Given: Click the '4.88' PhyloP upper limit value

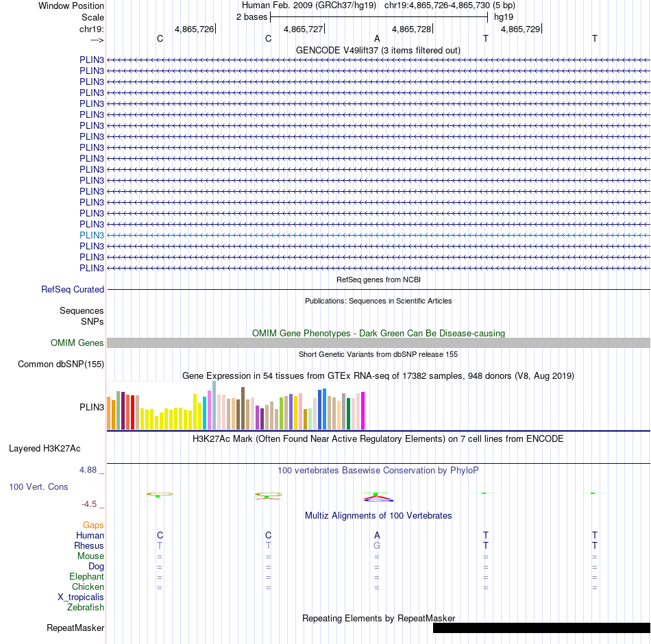Looking at the screenshot, I should (88, 469).
